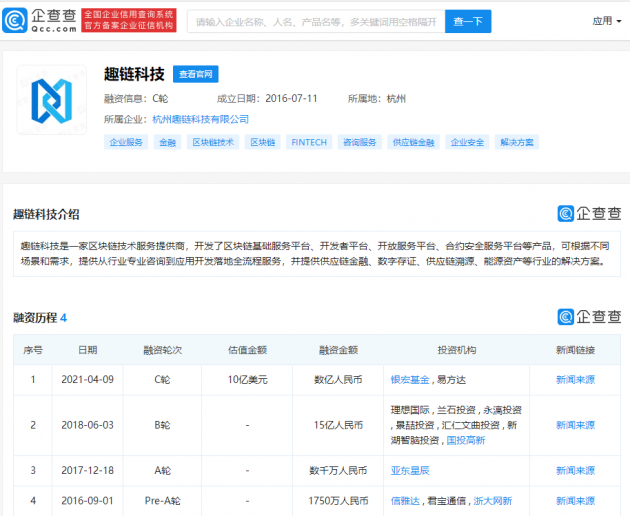Open the 银宏基金 investor link
Viewport: 630px width, 516px height.
tap(410, 380)
